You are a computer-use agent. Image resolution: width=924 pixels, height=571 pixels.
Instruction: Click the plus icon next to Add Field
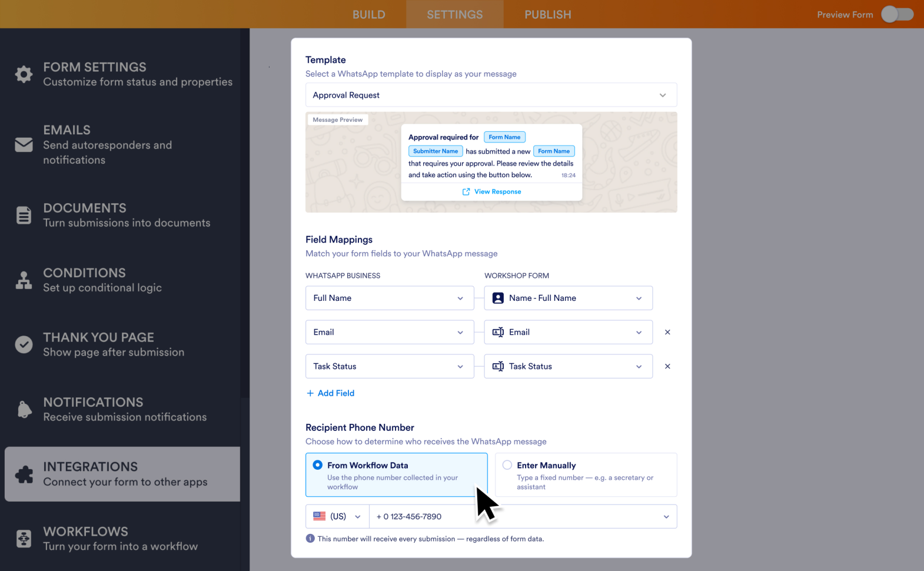pyautogui.click(x=310, y=393)
